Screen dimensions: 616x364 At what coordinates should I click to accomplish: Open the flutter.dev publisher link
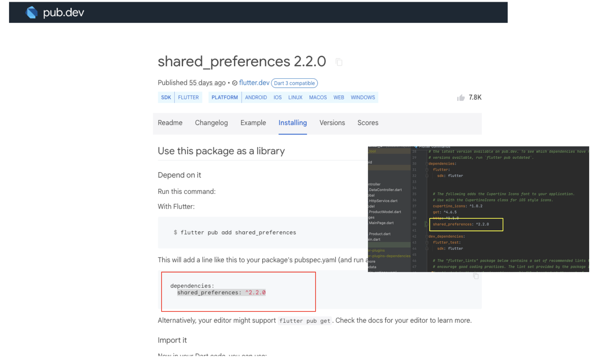click(254, 83)
